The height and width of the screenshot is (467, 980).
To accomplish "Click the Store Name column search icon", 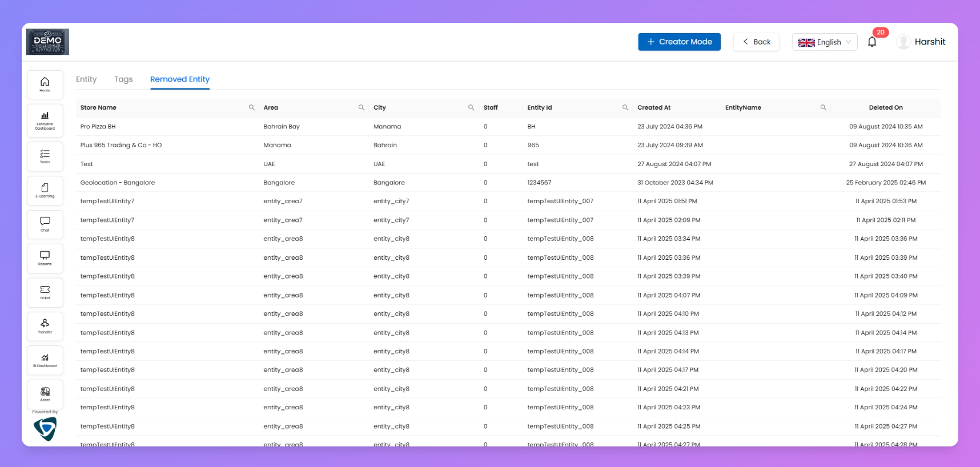I will tap(251, 107).
